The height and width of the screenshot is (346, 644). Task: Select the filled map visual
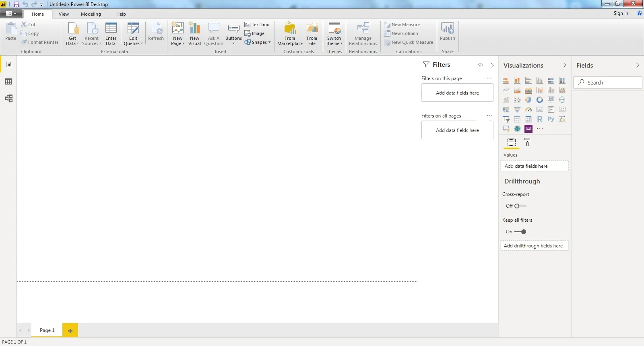pyautogui.click(x=506, y=109)
